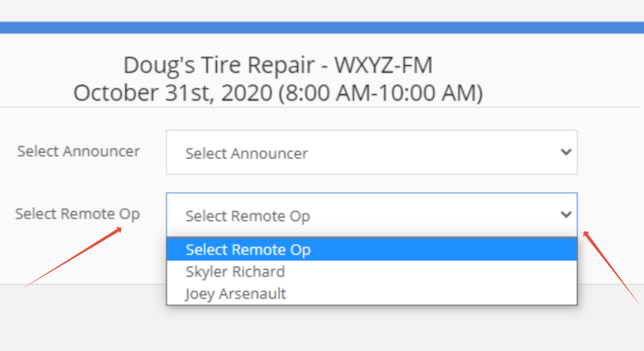Viewport: 644px width, 351px height.
Task: Pick Joey Arsenault as remote op
Action: coord(236,294)
